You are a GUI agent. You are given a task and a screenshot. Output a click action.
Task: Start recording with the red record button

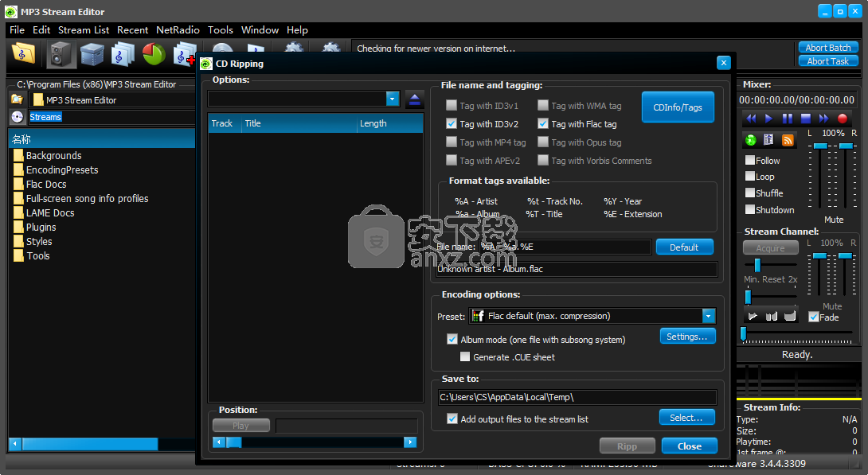click(842, 119)
